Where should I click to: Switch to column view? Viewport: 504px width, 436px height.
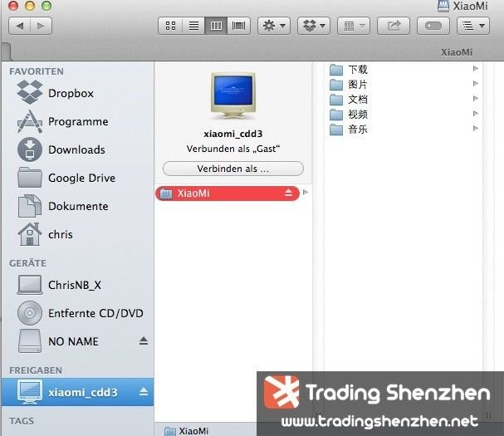click(216, 26)
